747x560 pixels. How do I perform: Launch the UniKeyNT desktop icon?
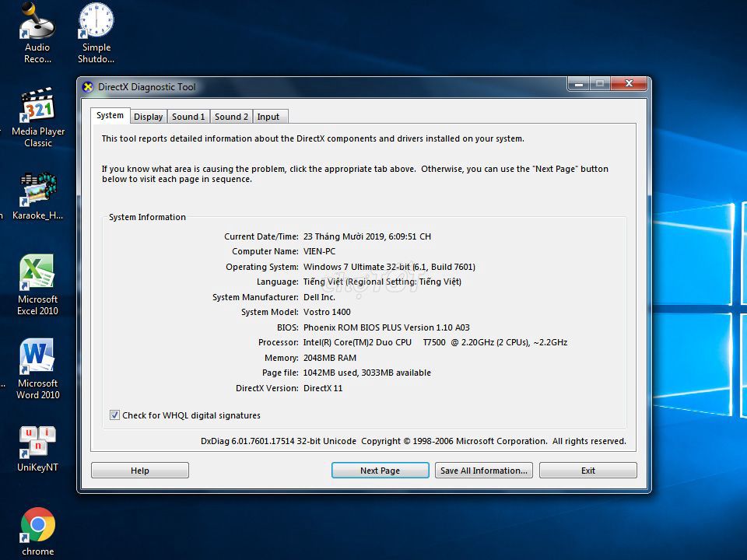point(37,449)
